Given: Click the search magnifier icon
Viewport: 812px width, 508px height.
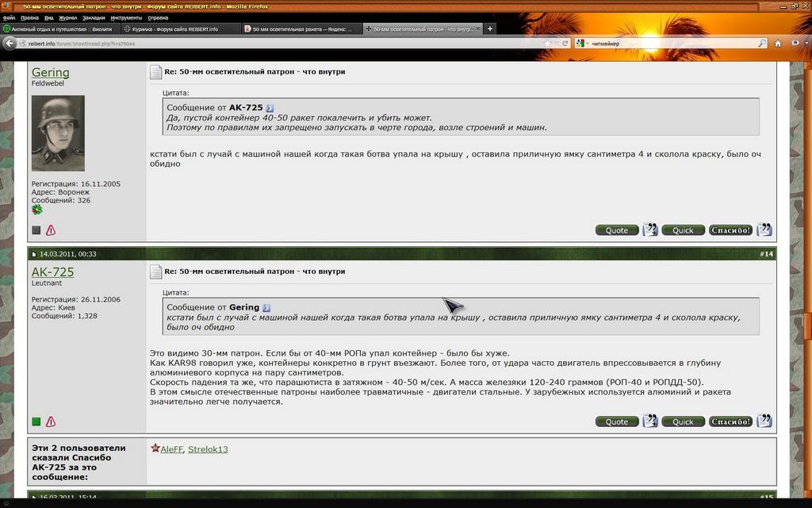Looking at the screenshot, I should pos(762,44).
